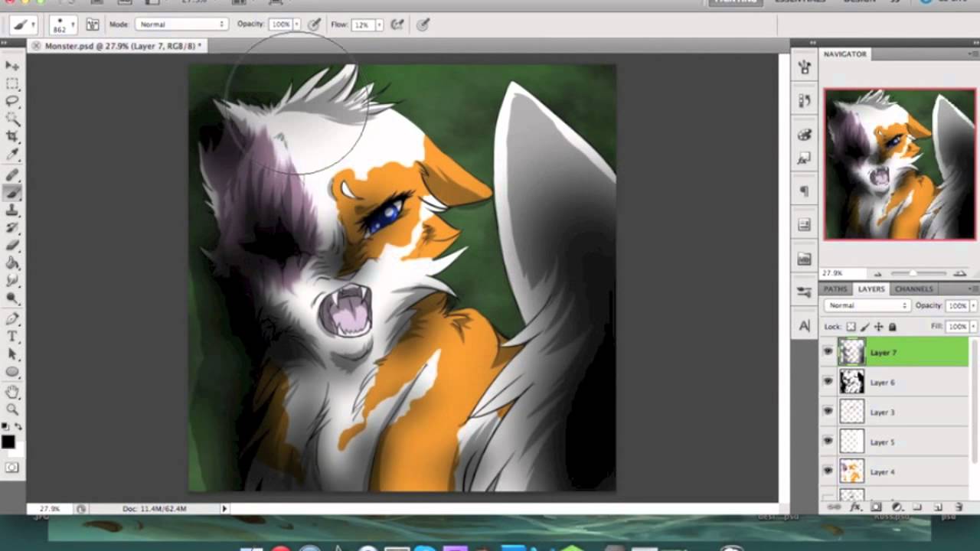This screenshot has width=980, height=551.
Task: Select the Paint Bucket tool
Action: pyautogui.click(x=12, y=263)
